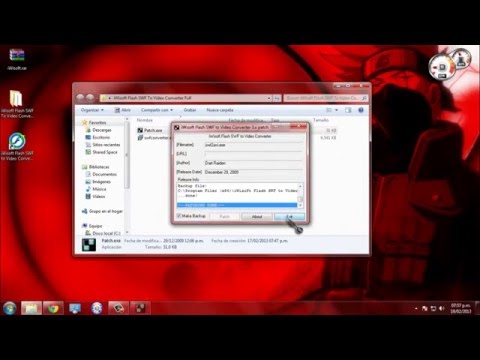The width and height of the screenshot is (480, 360).
Task: Change view with the view icon in Explorer toolbar
Action: pos(329,110)
